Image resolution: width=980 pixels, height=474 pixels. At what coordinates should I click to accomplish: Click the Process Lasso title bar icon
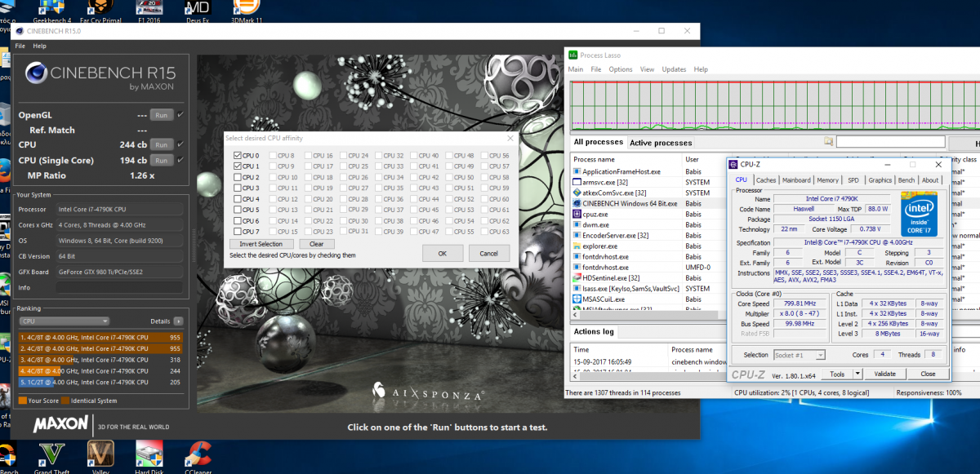coord(573,55)
